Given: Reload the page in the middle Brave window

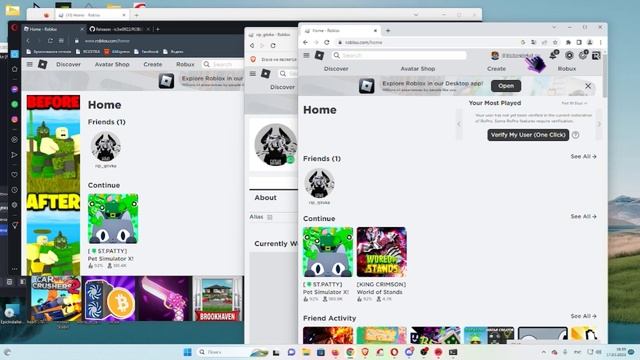Looking at the screenshot, I should [273, 46].
